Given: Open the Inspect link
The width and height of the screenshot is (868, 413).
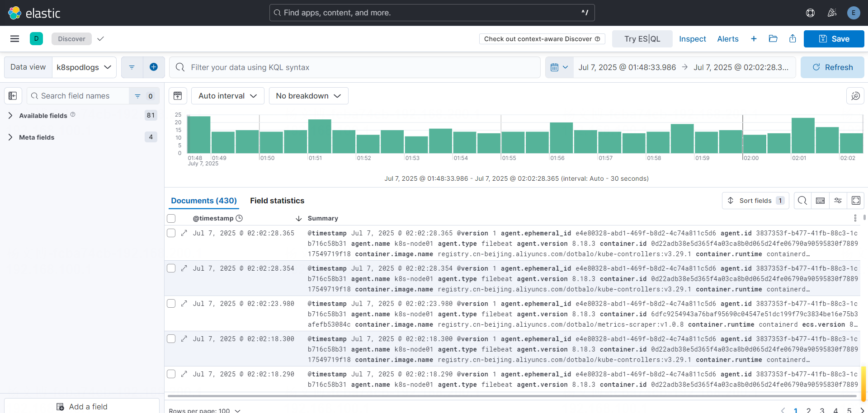Looking at the screenshot, I should click(x=692, y=39).
